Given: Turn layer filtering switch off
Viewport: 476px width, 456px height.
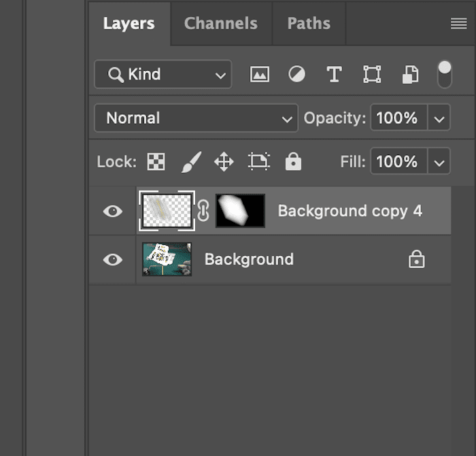Looking at the screenshot, I should (445, 74).
